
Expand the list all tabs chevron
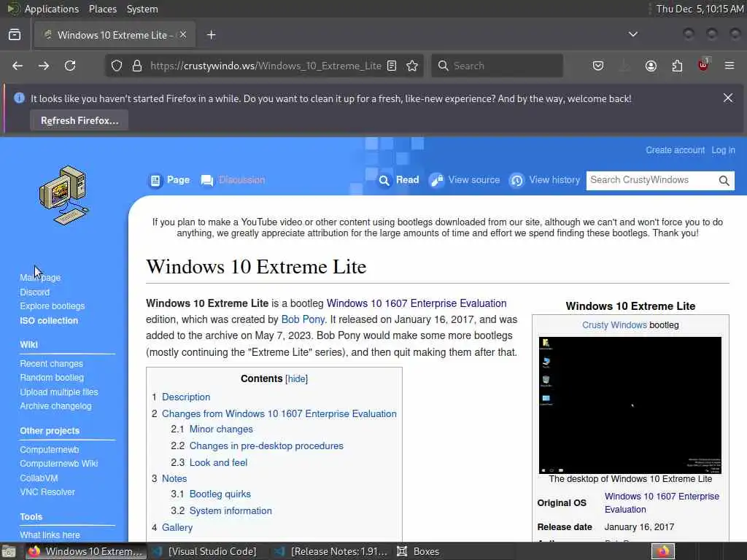[632, 34]
